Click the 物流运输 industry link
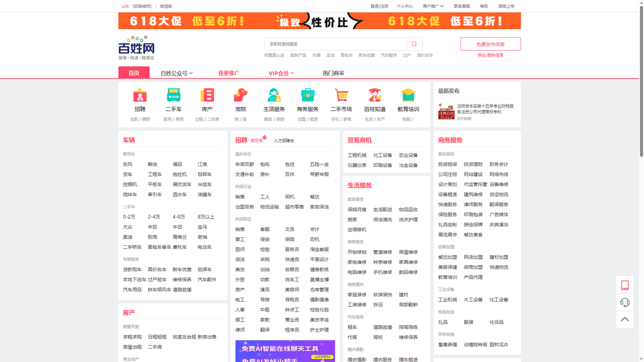 point(269,207)
